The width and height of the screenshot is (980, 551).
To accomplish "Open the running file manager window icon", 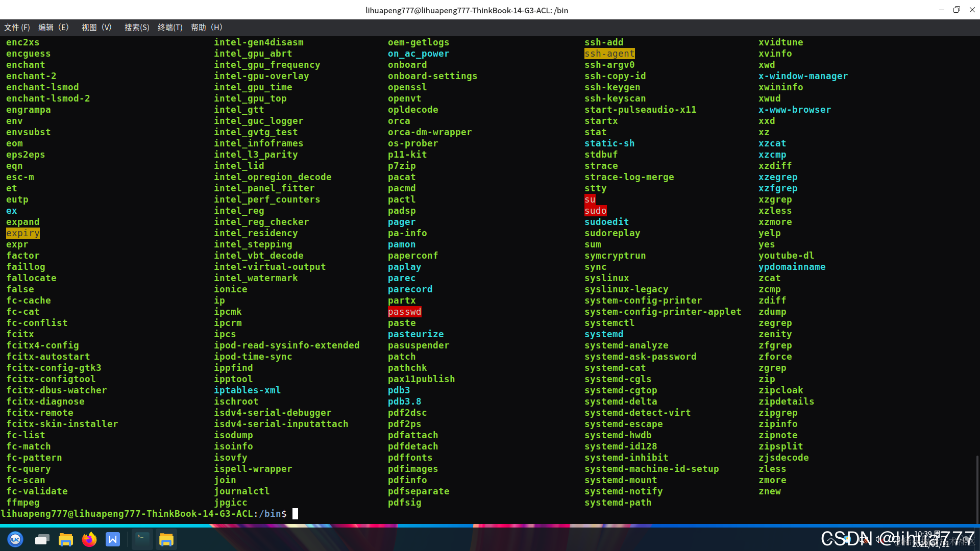I will [x=166, y=539].
